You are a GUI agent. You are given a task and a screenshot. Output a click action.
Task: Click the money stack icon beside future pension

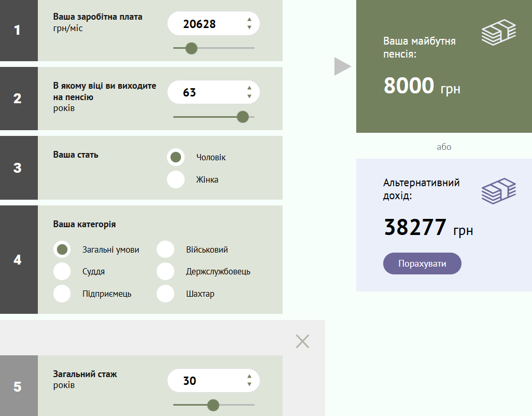[498, 33]
